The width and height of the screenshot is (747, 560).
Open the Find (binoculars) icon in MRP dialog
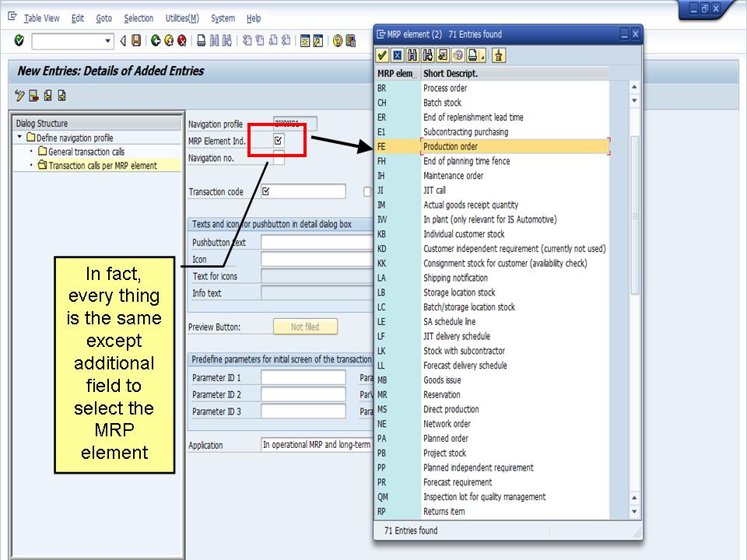pos(412,54)
